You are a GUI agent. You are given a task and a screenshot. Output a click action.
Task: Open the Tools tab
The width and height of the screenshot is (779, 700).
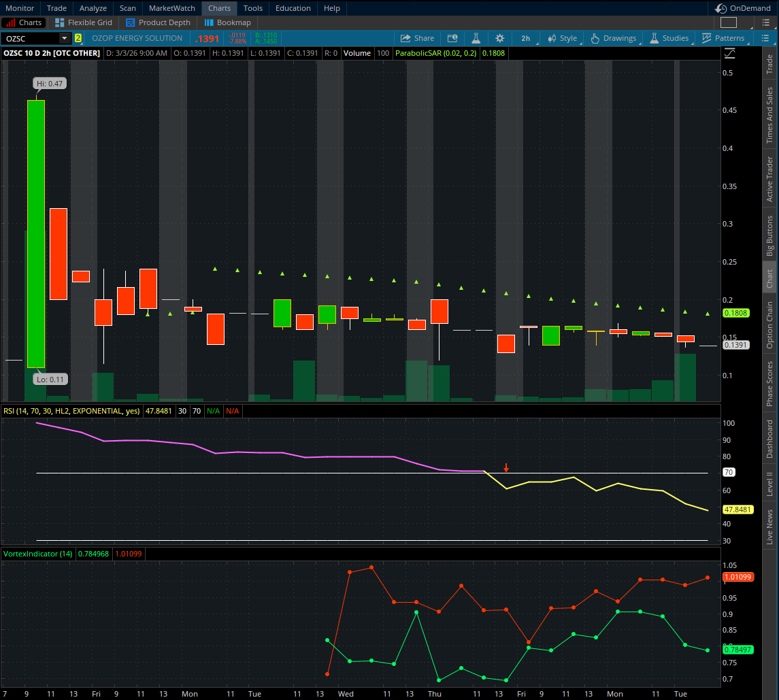253,8
